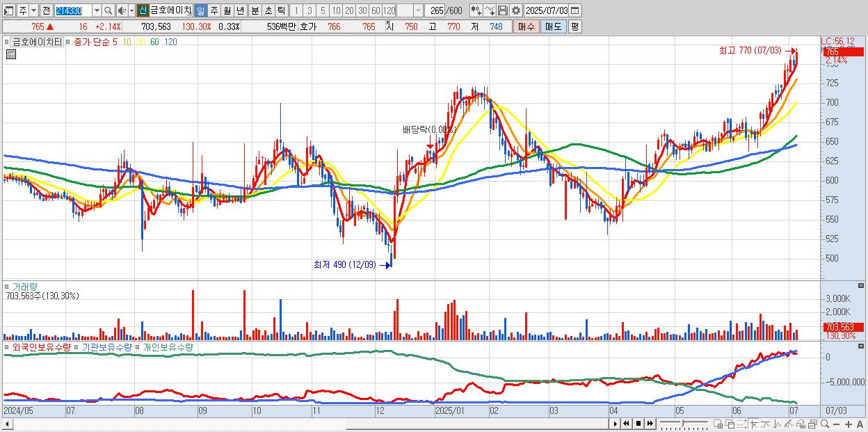Screen dimensions: 868x432
Task: Click the overlapping windows icon in bottom toolbar
Action: 730,424
